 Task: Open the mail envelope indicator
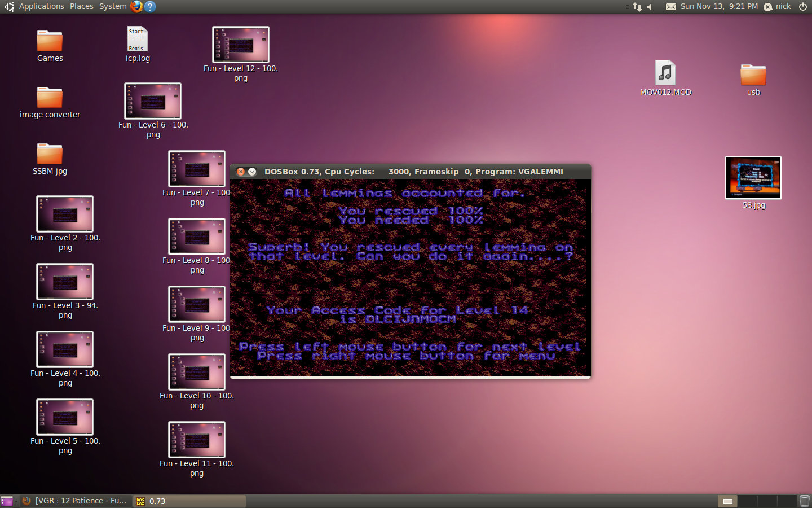(x=670, y=7)
